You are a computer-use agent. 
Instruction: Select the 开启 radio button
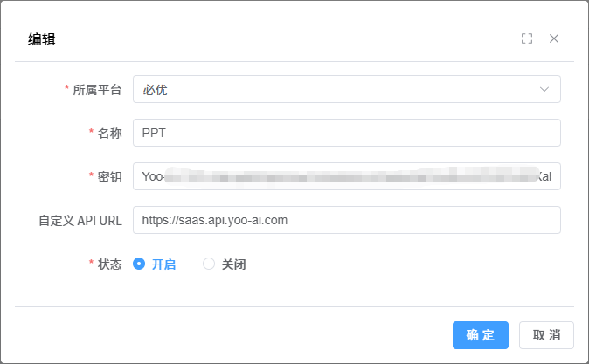(x=139, y=264)
